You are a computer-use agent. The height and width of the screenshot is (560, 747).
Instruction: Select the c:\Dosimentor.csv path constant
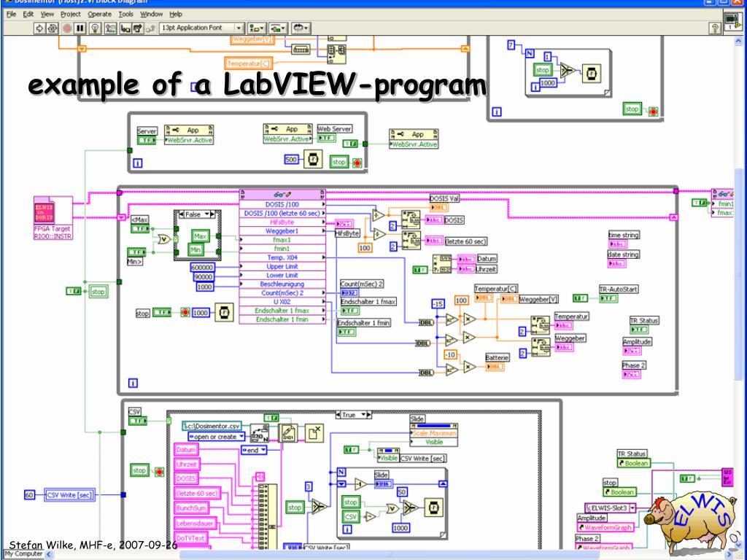[212, 426]
